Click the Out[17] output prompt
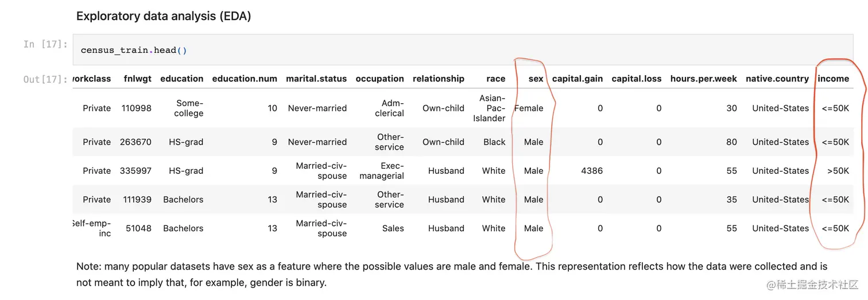Image resolution: width=868 pixels, height=300 pixels. click(45, 79)
